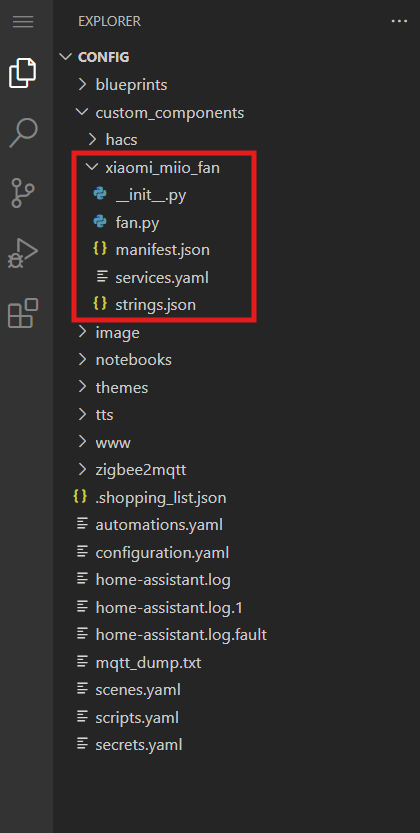Image resolution: width=420 pixels, height=833 pixels.
Task: Click the file icon beside automations.yaml
Action: click(82, 524)
